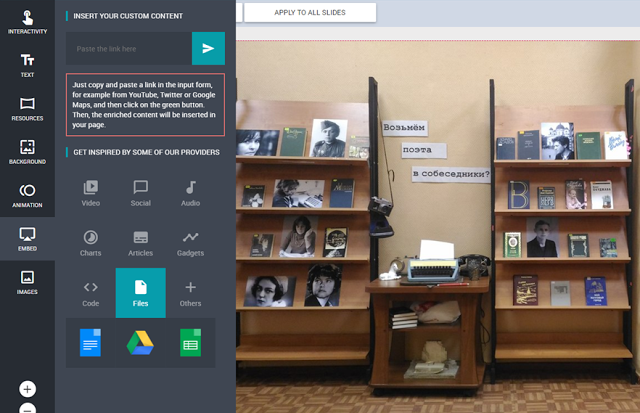Screen dimensions: 640x413
Task: Click the 'Paste the link here' field
Action: tap(128, 48)
